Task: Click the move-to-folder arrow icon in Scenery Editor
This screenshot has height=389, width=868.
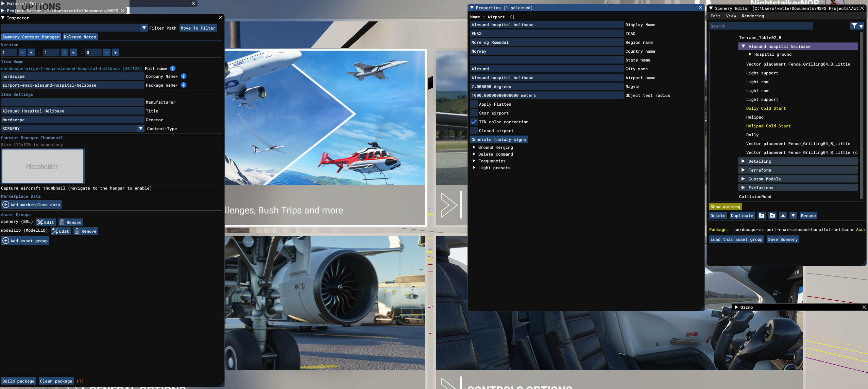Action: (772, 215)
